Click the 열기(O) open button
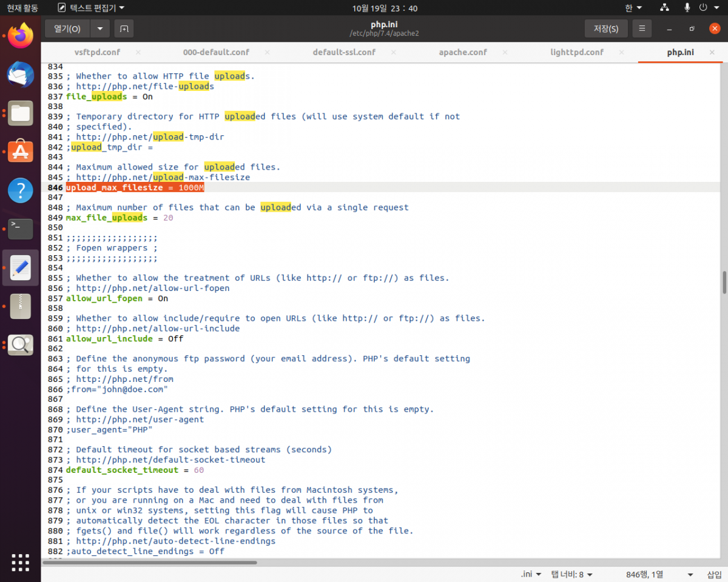The height and width of the screenshot is (582, 728). (x=67, y=28)
